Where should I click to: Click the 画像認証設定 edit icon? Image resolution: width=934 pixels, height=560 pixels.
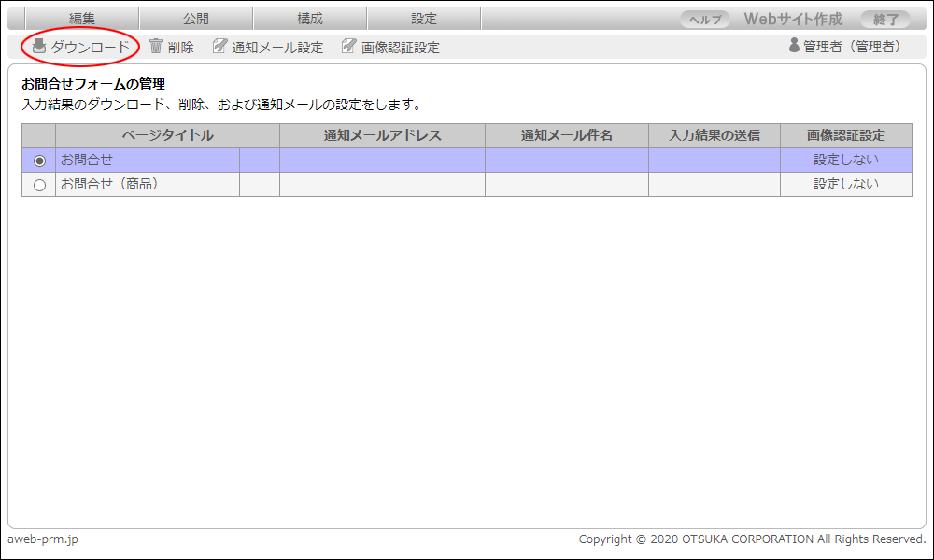tap(348, 47)
